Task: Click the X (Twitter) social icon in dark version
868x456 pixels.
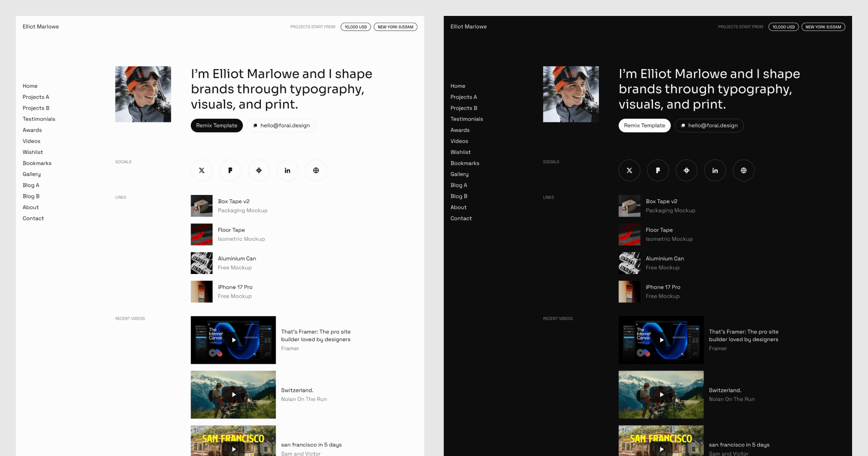Action: pos(629,170)
